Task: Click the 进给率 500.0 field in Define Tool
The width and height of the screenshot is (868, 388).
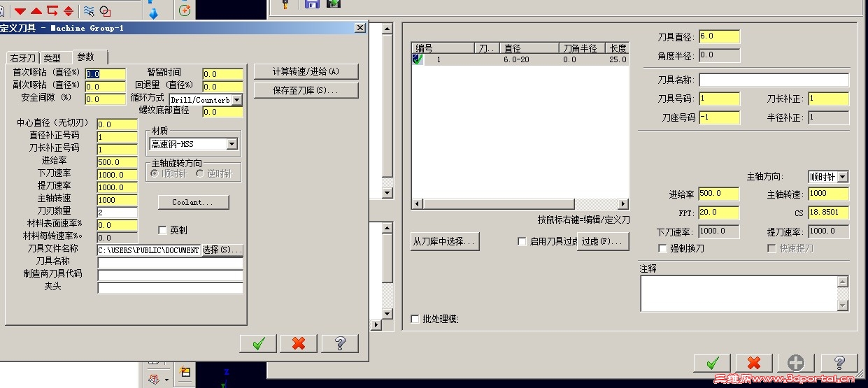Action: 117,162
